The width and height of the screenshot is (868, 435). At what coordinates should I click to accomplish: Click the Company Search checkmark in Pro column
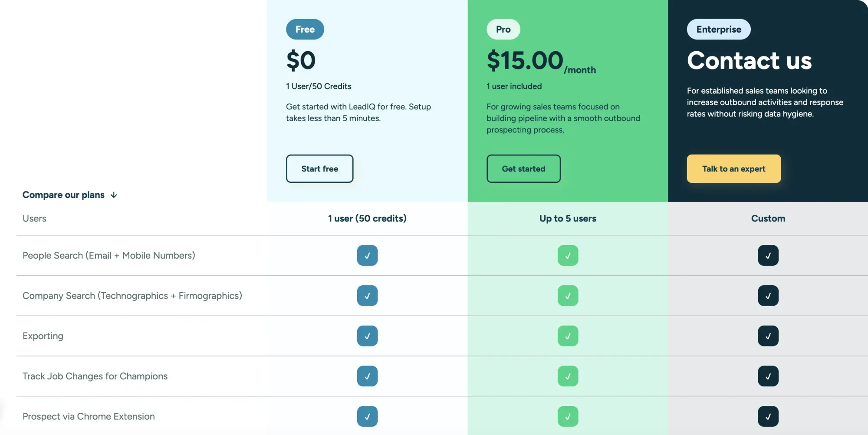[x=568, y=296]
